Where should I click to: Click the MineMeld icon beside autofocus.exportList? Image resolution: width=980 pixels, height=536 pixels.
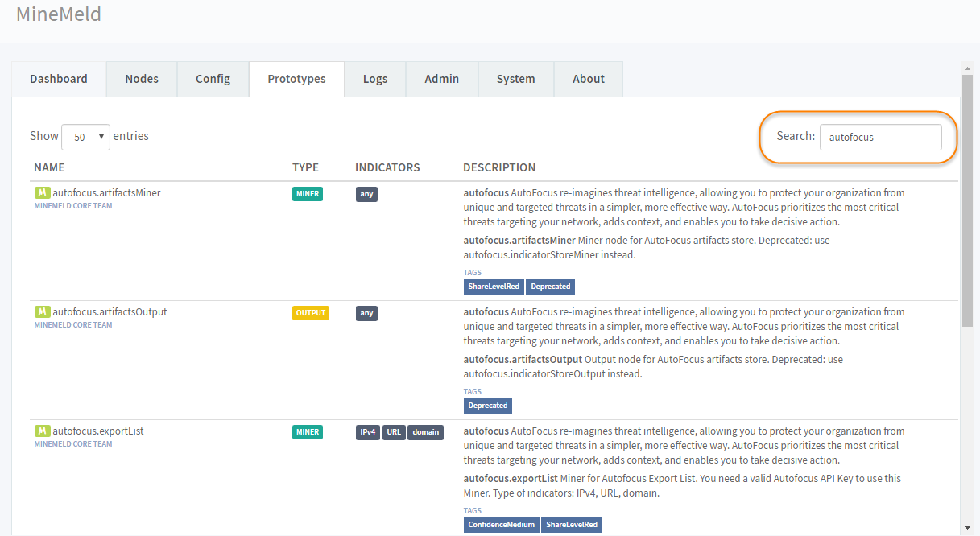click(42, 431)
